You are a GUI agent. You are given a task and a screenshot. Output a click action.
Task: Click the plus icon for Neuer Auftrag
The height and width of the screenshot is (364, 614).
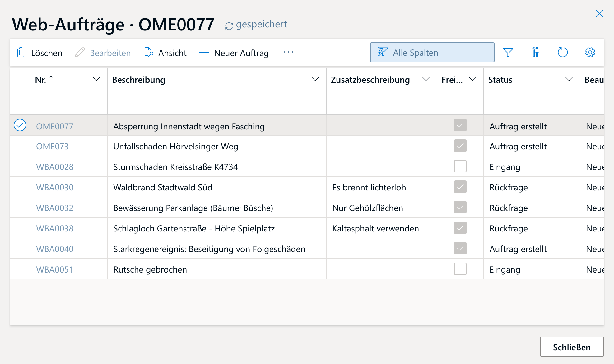pos(204,53)
